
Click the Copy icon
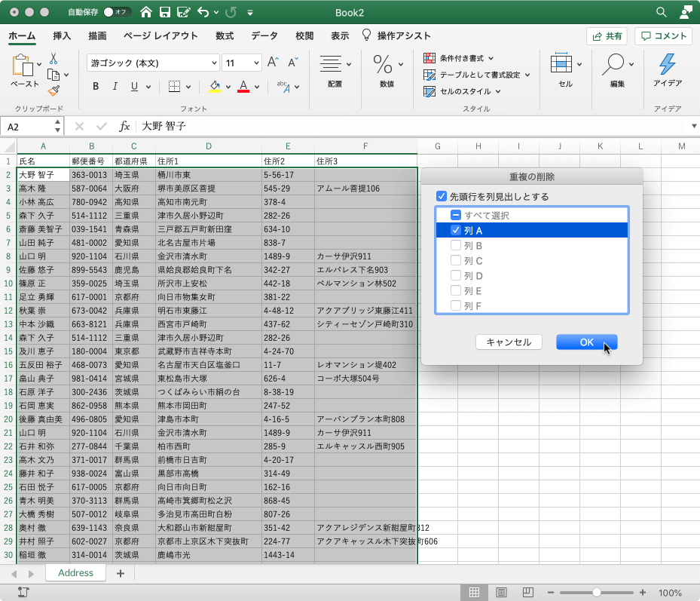click(x=53, y=75)
